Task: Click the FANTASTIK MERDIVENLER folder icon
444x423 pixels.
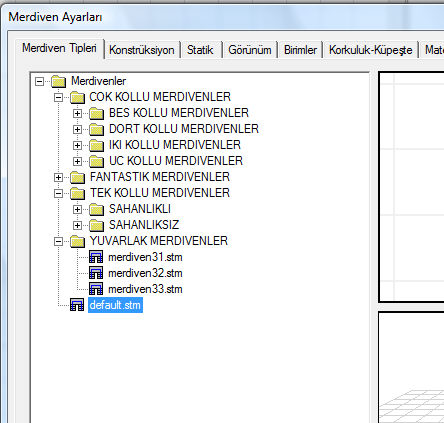Action: pyautogui.click(x=77, y=177)
